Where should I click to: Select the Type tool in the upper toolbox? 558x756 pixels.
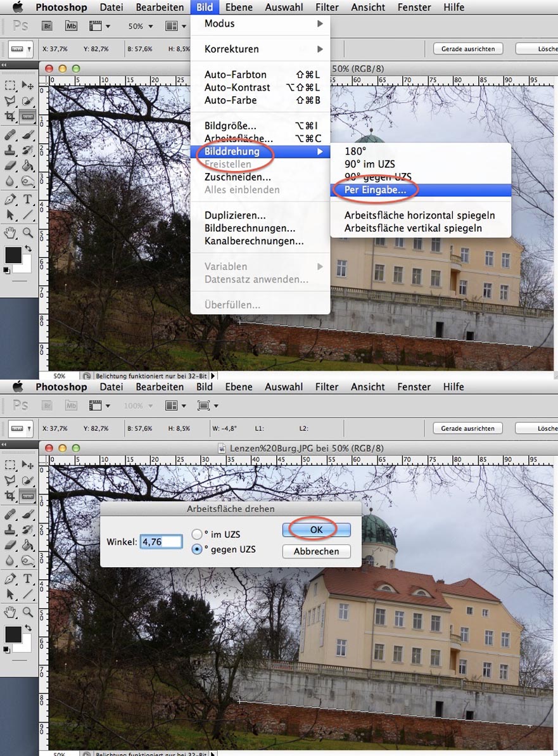pos(28,199)
